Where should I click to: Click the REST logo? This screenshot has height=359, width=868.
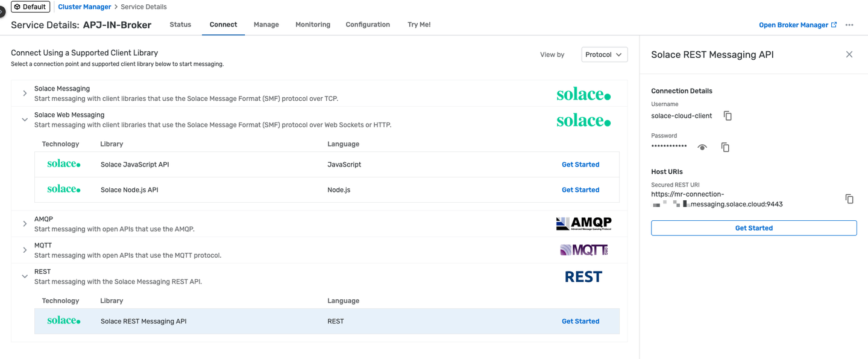583,276
